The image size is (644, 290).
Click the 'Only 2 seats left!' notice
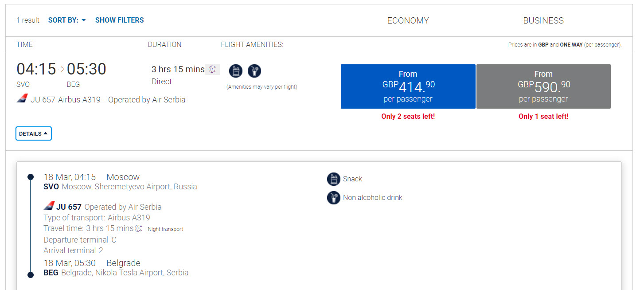point(408,117)
